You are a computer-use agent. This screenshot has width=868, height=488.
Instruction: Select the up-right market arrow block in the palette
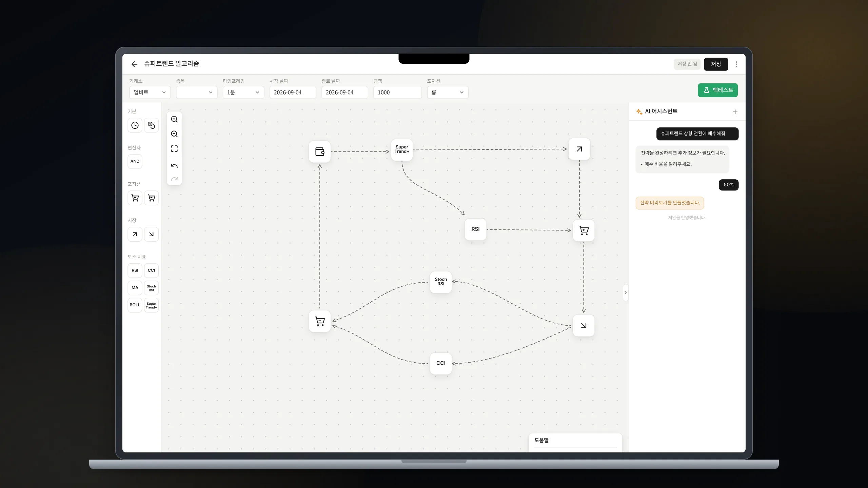pos(135,234)
